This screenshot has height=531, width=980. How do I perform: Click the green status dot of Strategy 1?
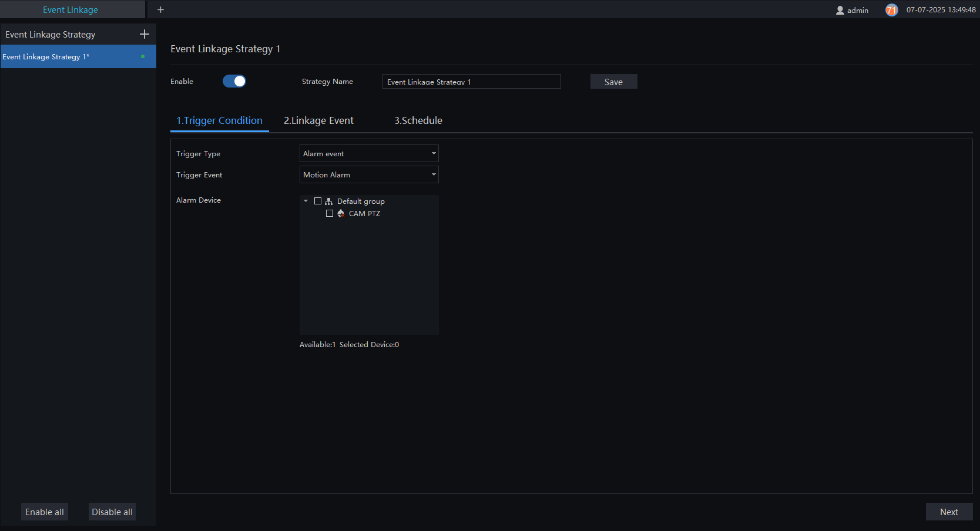[143, 56]
